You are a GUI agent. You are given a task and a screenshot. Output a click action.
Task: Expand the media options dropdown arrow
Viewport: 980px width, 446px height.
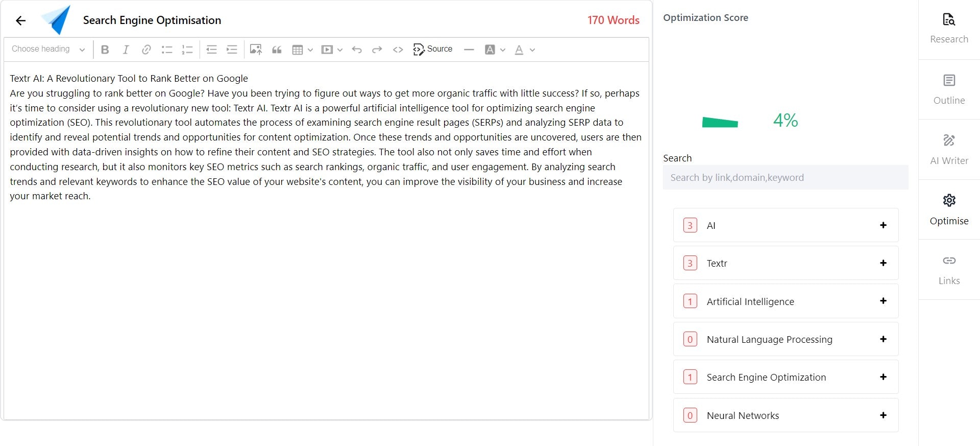(x=340, y=50)
